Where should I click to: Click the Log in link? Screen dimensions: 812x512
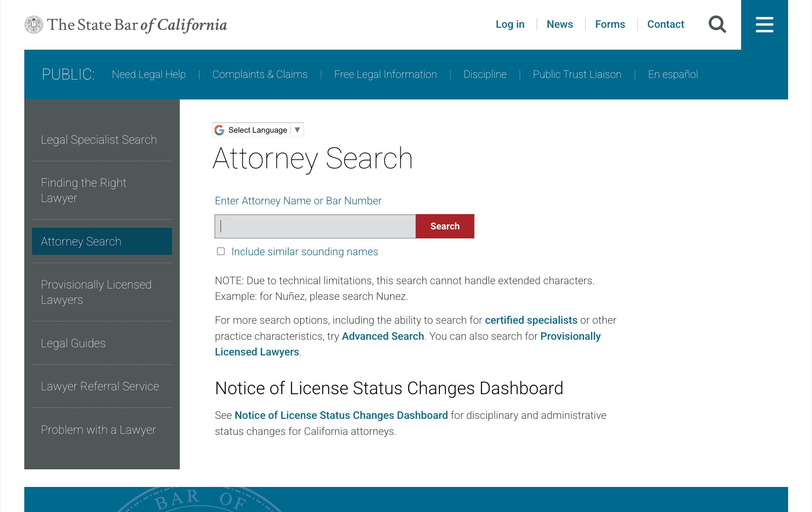510,24
